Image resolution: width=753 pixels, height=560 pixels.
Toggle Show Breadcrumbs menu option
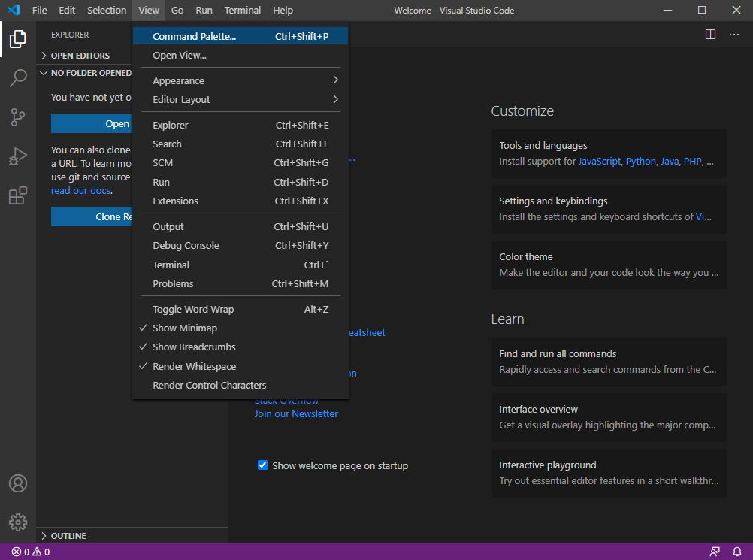point(240,347)
